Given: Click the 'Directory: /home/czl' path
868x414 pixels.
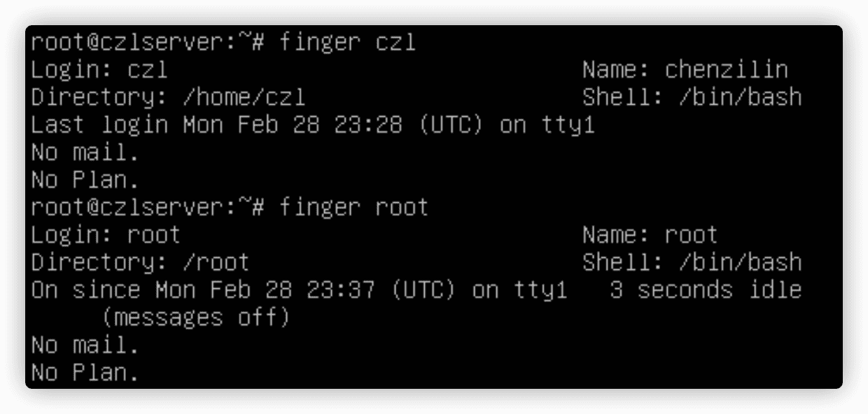Looking at the screenshot, I should tap(169, 98).
